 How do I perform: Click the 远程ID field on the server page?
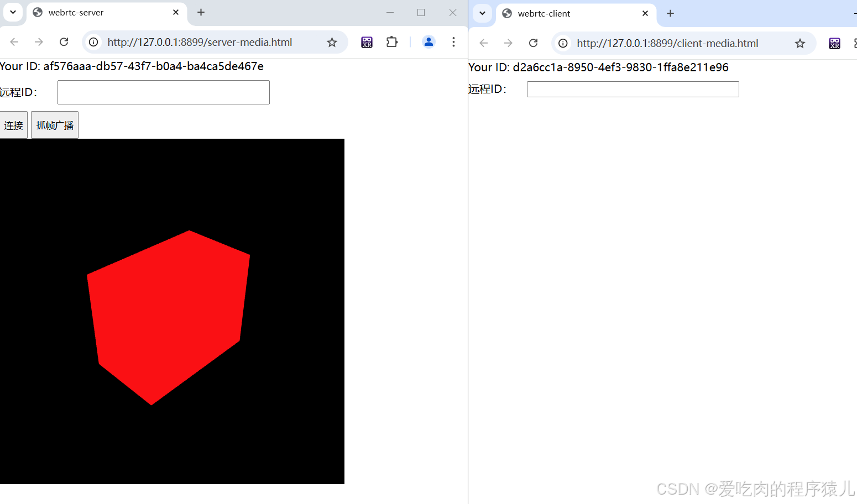(164, 92)
